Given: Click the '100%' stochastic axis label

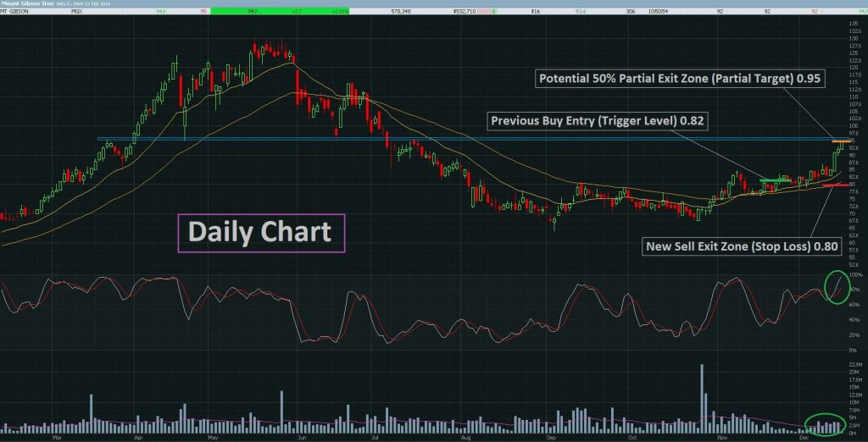Looking at the screenshot, I should [854, 275].
